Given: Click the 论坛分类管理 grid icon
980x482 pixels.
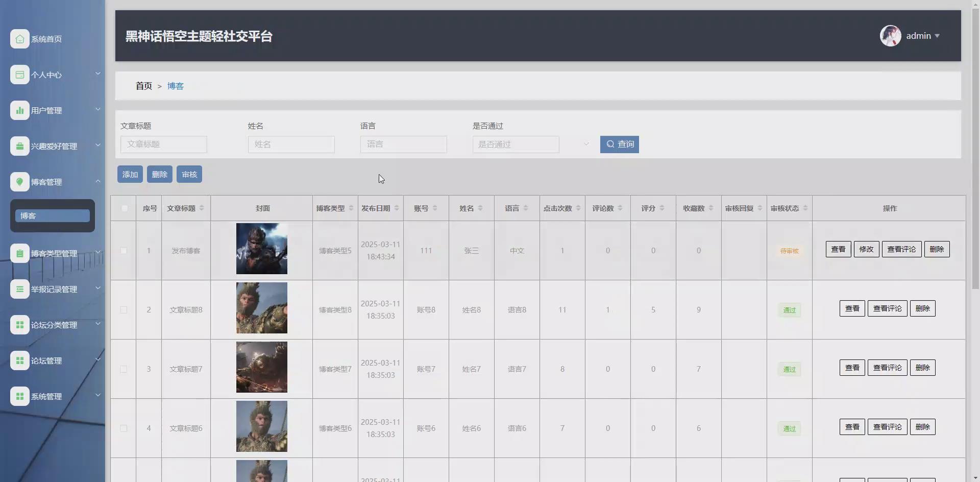Looking at the screenshot, I should [x=20, y=325].
